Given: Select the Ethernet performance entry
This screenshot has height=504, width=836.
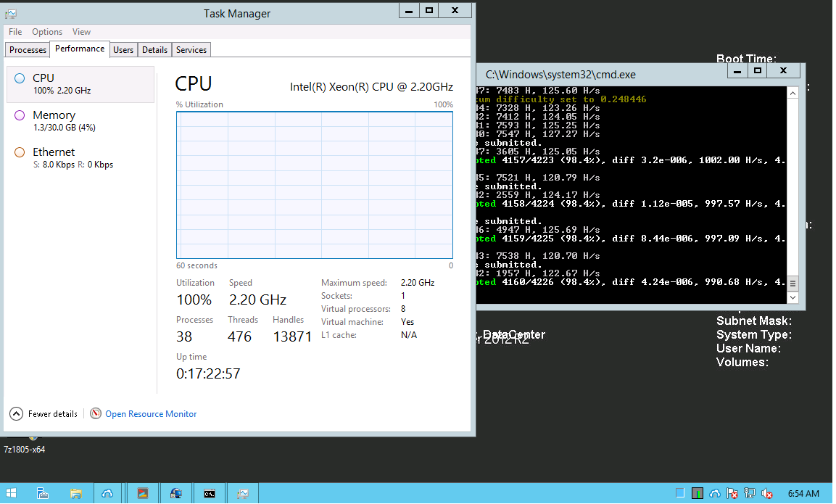Looking at the screenshot, I should pos(80,158).
